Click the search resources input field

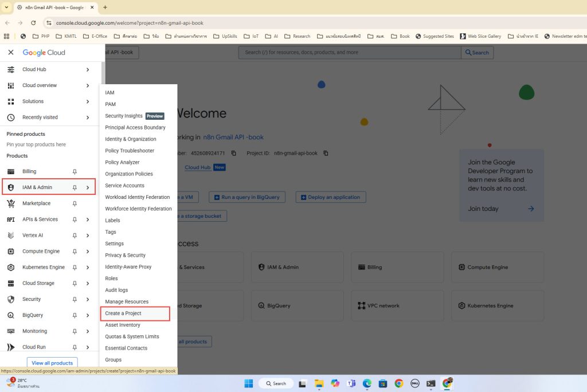coord(350,52)
